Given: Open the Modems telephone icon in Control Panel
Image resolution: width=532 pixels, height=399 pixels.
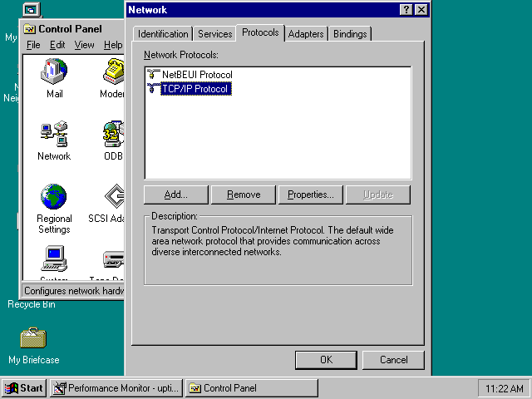Looking at the screenshot, I should click(x=114, y=71).
